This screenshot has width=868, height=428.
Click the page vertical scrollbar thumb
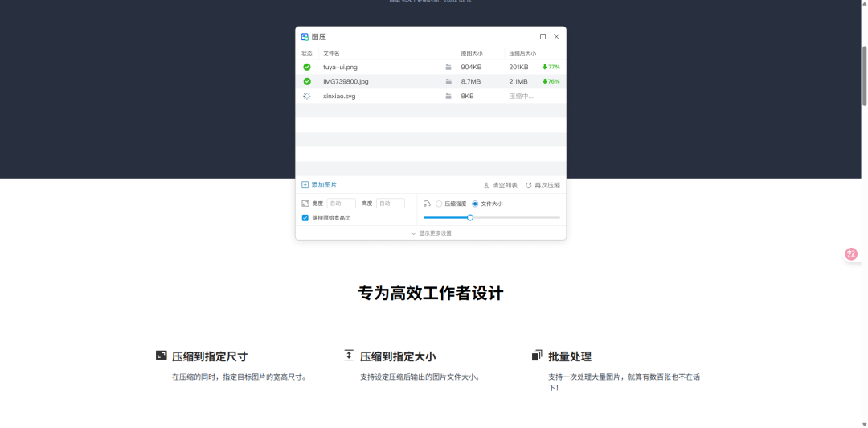[x=864, y=76]
